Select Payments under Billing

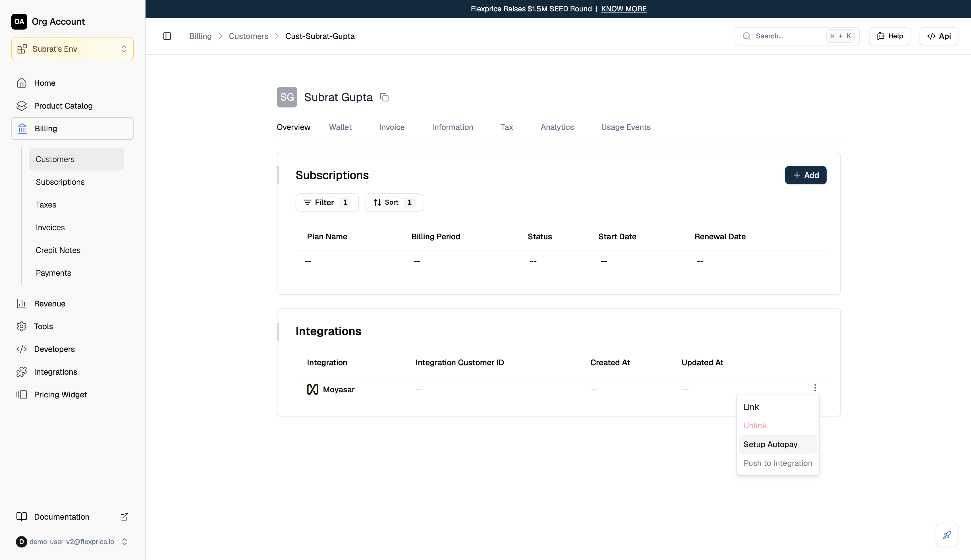click(76, 273)
